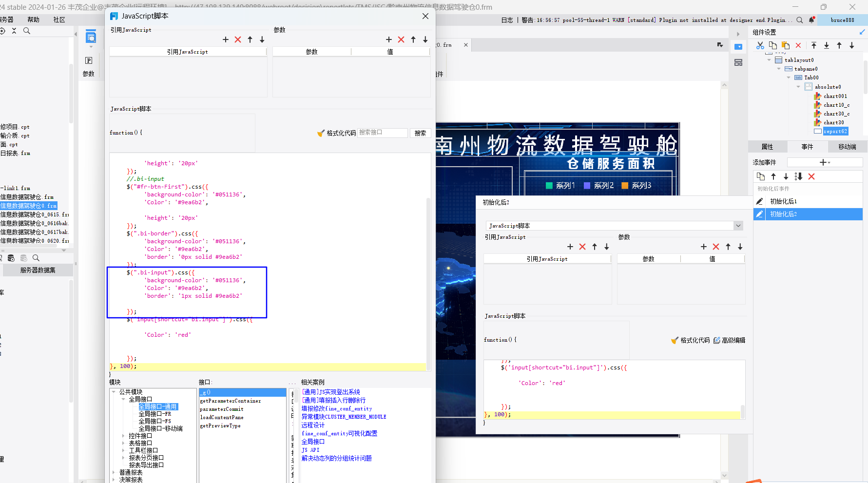Screen dimensions: 868x483
Task: Move component up one level in 组件设置
Action: click(839, 45)
